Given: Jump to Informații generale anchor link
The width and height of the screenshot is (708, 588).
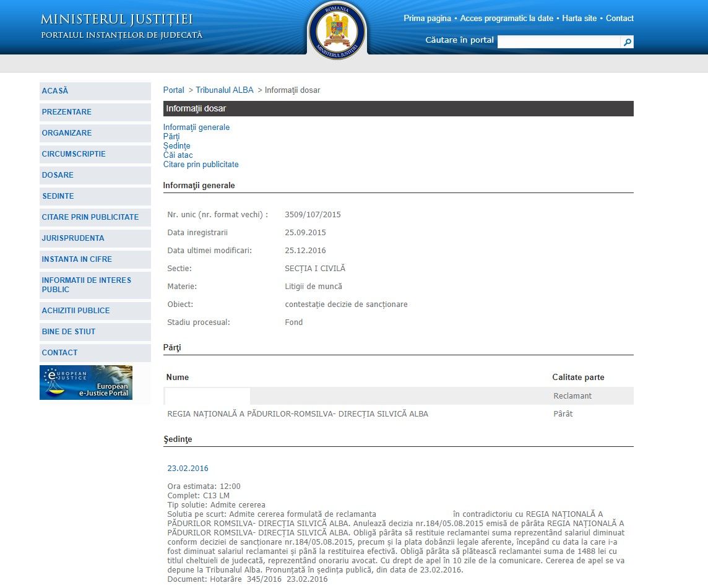Looking at the screenshot, I should [196, 128].
